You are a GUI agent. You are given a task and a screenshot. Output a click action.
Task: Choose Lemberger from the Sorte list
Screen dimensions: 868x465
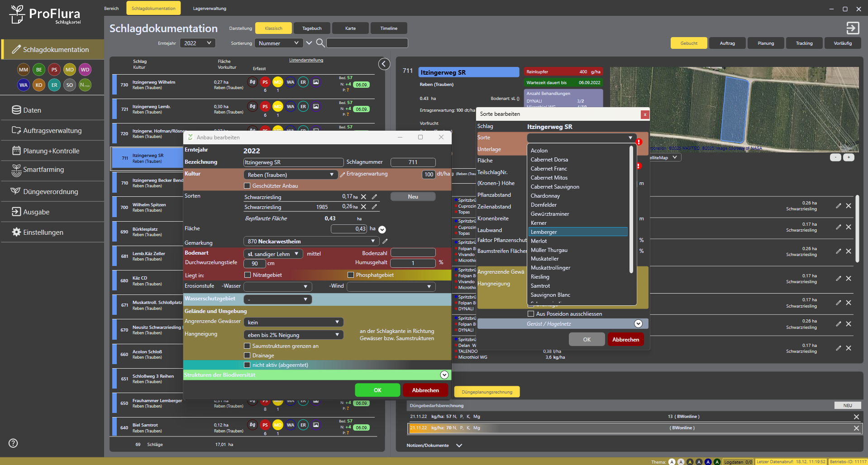pyautogui.click(x=544, y=232)
